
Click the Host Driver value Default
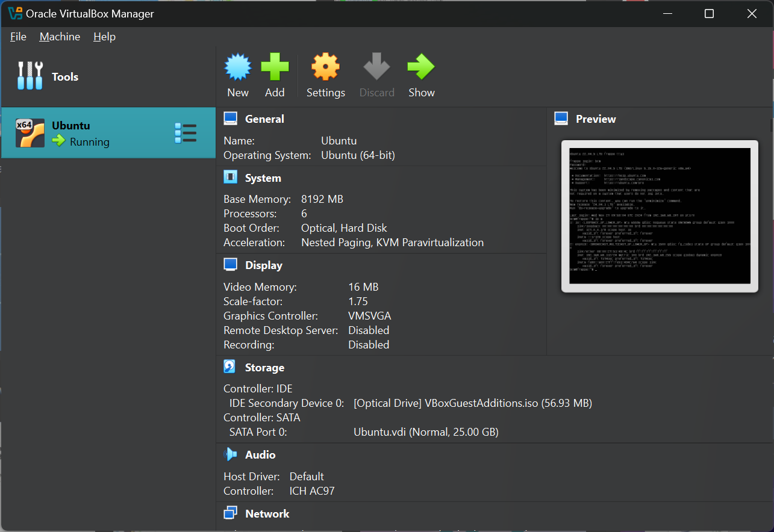click(x=307, y=477)
